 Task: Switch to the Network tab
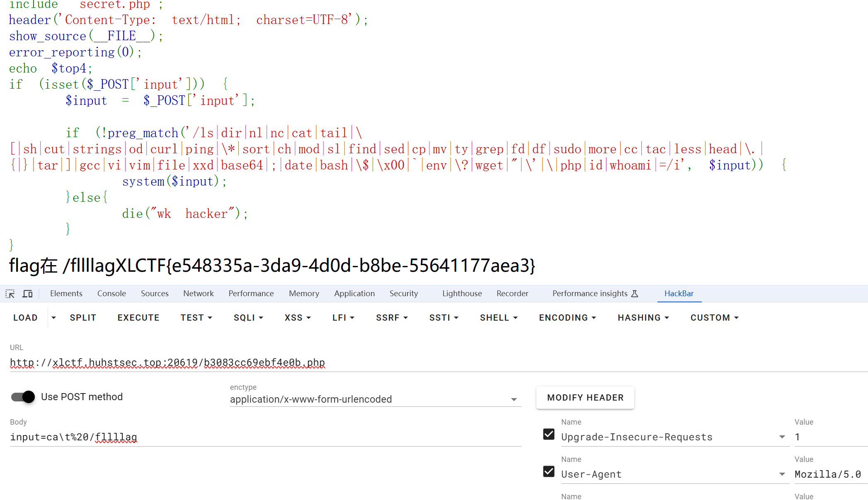pyautogui.click(x=199, y=294)
